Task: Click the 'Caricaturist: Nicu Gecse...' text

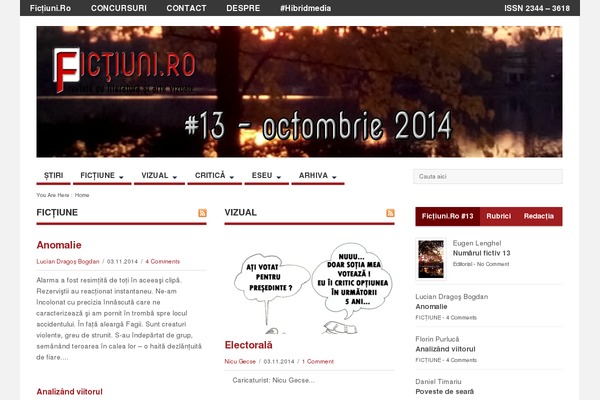Action: [x=273, y=380]
